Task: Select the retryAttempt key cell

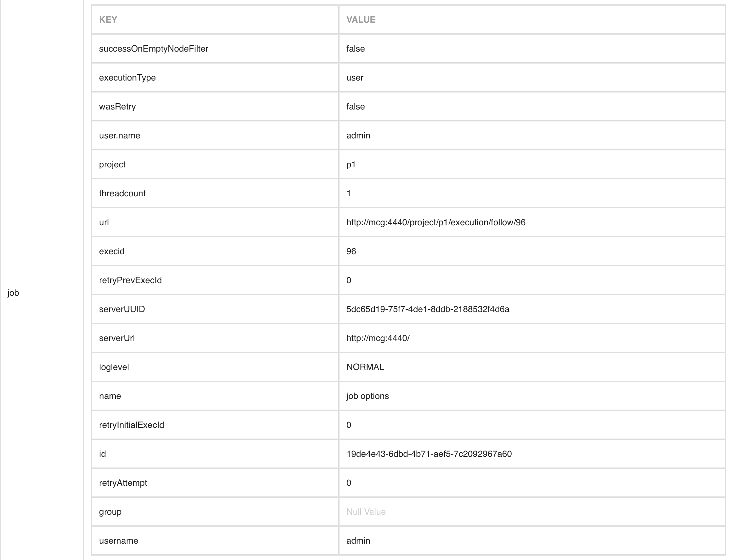Action: [215, 483]
